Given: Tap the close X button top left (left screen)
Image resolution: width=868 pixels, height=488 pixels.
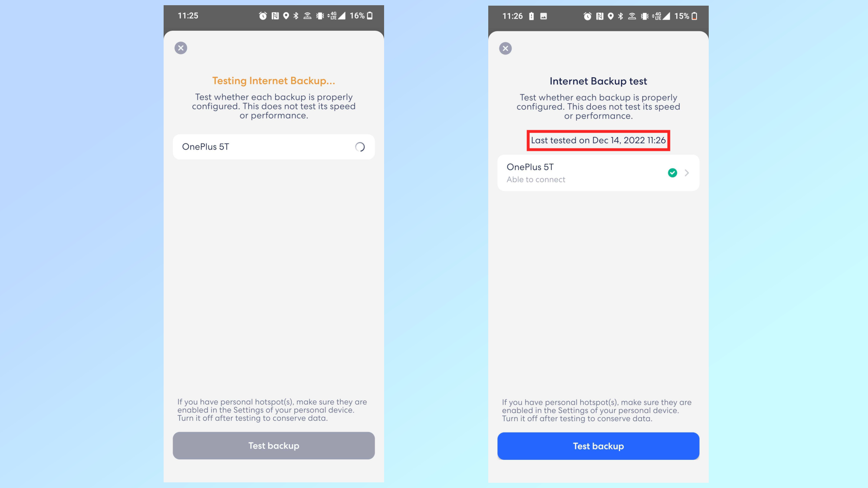Looking at the screenshot, I should pos(181,48).
